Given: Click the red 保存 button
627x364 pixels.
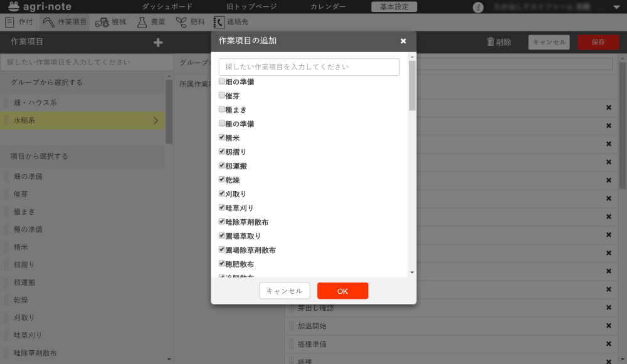Looking at the screenshot, I should 598,43.
